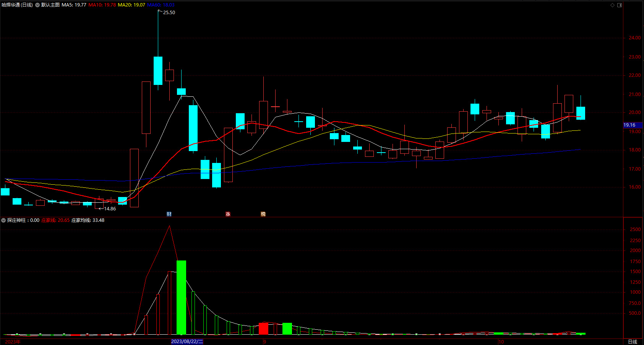
Task: Click the 2023/08/22/二 date marker on timeline
Action: point(187,342)
